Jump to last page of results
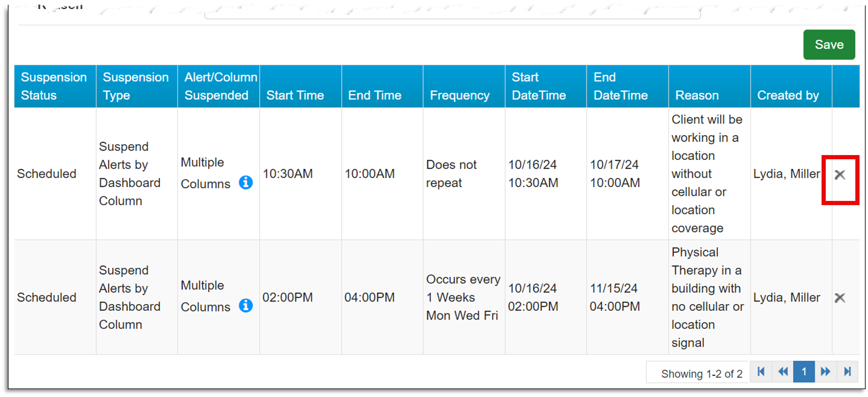This screenshot has width=868, height=397. [847, 372]
